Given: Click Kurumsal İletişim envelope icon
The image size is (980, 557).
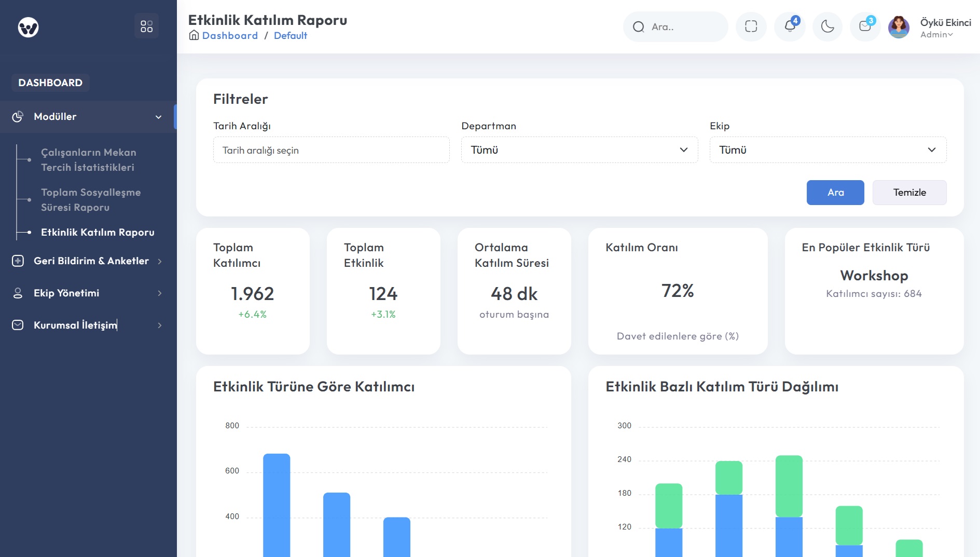Looking at the screenshot, I should pos(18,325).
